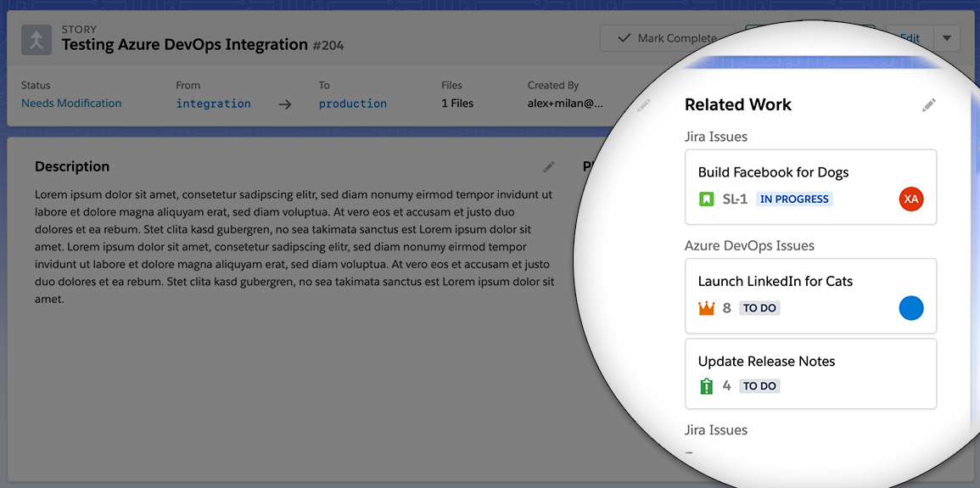Open the Launch LinkedIn for Cats card
The image size is (980, 488).
pyautogui.click(x=810, y=295)
